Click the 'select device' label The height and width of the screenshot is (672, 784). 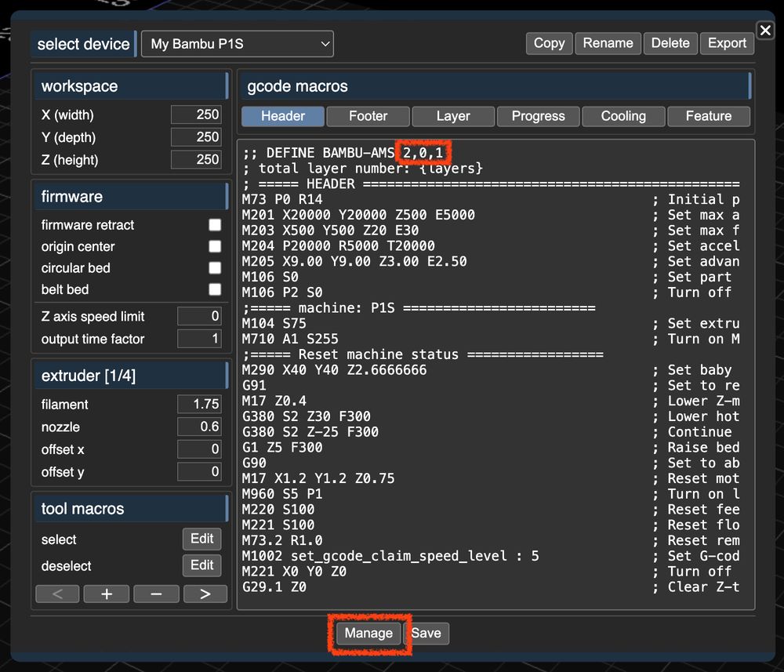point(84,44)
